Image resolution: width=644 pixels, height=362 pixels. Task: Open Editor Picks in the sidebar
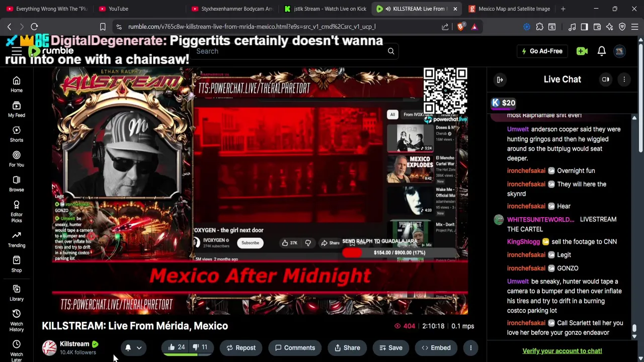point(17,211)
